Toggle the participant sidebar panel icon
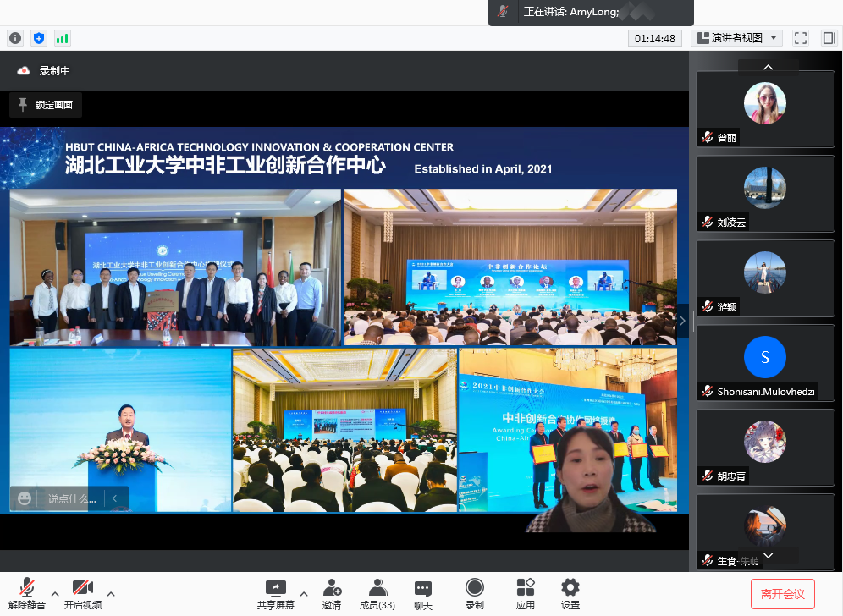This screenshot has height=616, width=843. [x=829, y=38]
